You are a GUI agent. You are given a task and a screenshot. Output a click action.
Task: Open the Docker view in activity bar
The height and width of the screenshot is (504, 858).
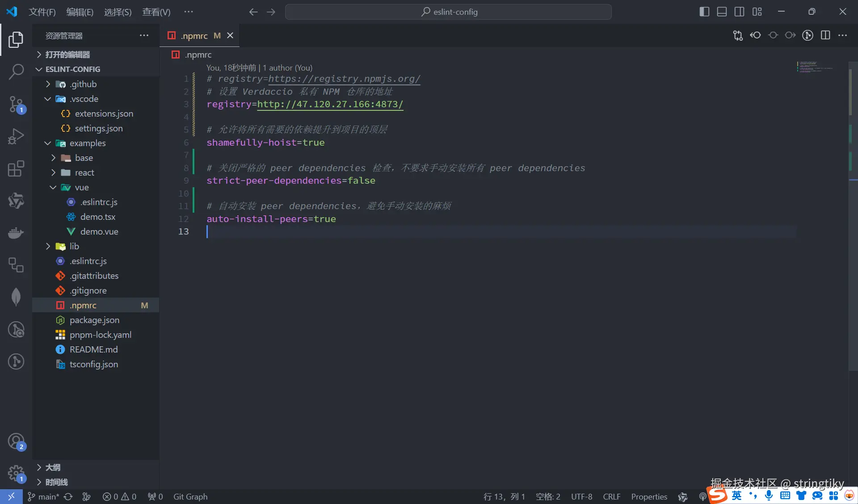16,233
